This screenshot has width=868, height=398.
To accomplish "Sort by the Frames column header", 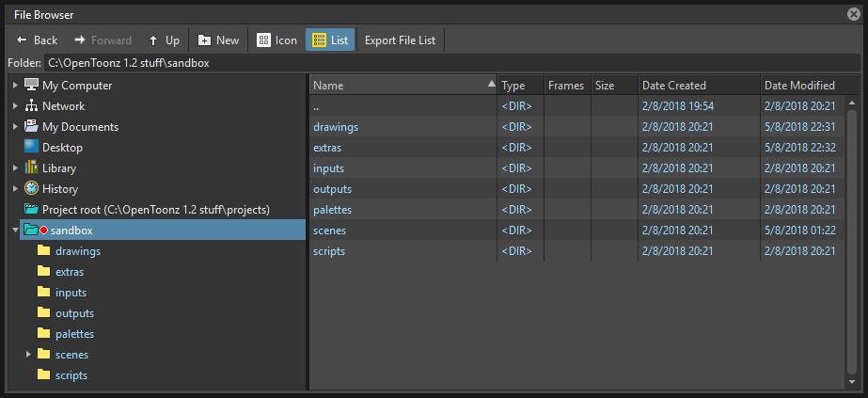I will coord(568,86).
